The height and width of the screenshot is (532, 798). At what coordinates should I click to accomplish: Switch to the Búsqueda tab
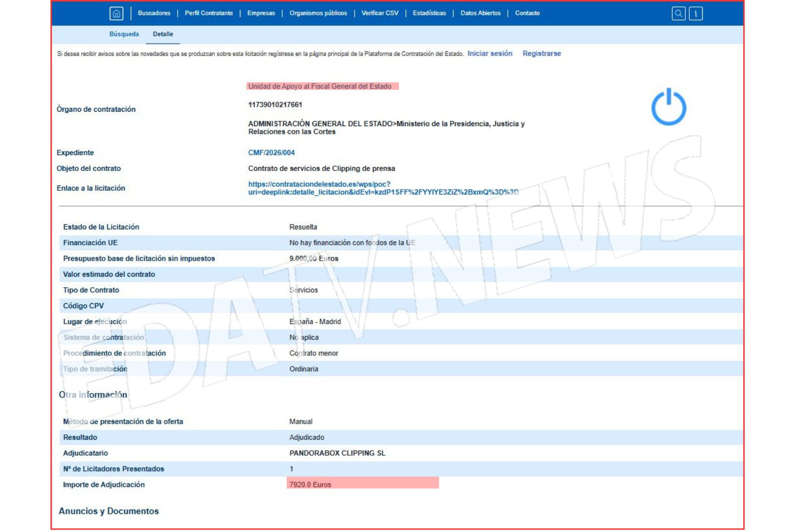124,34
